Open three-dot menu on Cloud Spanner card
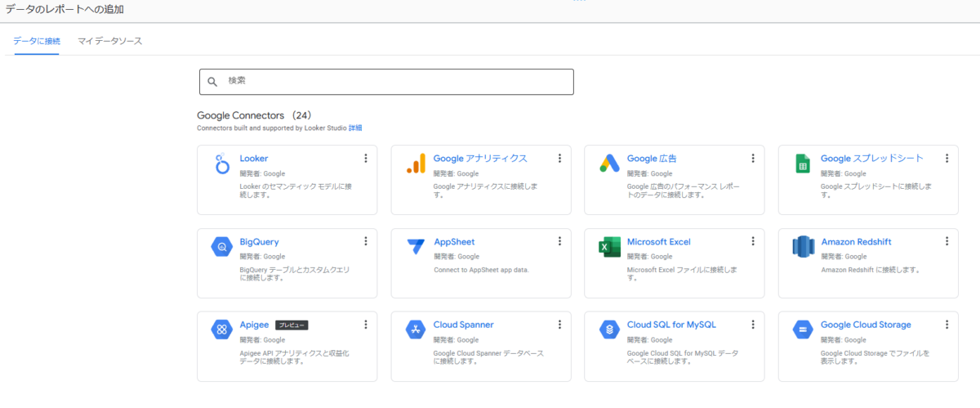Viewport: 980px width, 408px height. pyautogui.click(x=559, y=325)
